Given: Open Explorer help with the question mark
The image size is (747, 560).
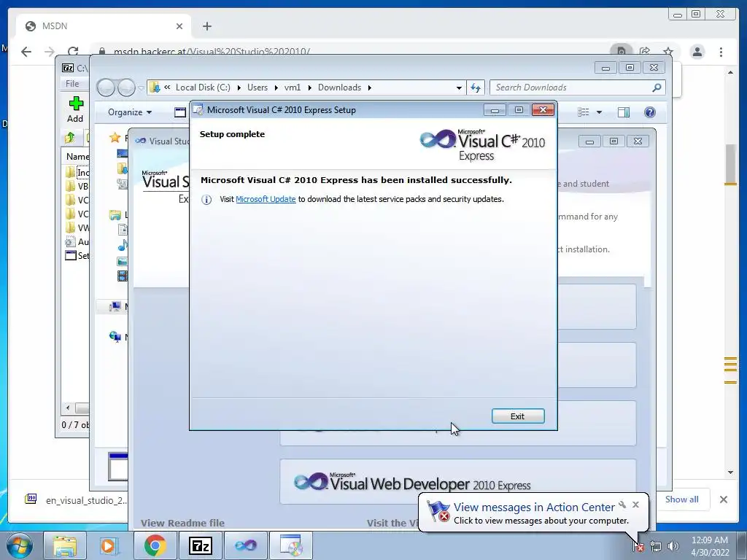Looking at the screenshot, I should click(x=650, y=112).
